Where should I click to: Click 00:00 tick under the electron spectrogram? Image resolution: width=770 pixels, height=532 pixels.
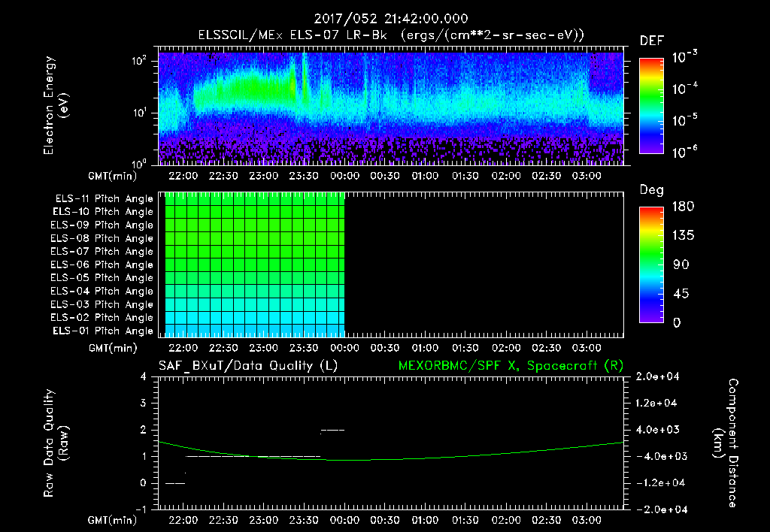pyautogui.click(x=344, y=177)
